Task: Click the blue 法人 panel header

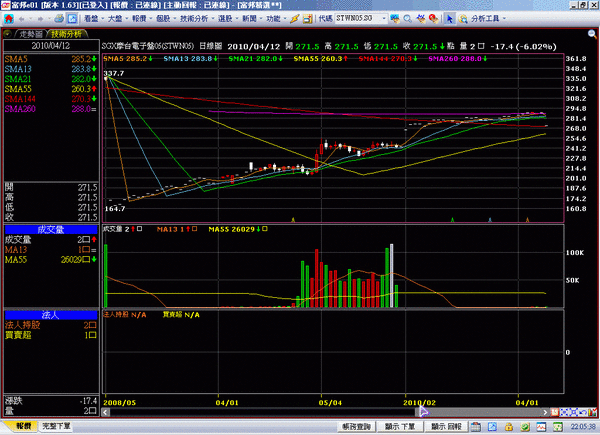Action: [51, 315]
